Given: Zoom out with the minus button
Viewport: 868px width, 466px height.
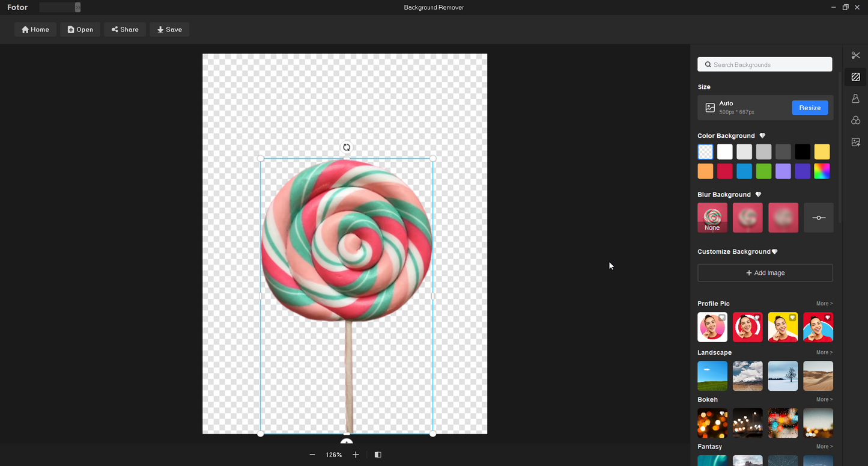Looking at the screenshot, I should click(312, 455).
